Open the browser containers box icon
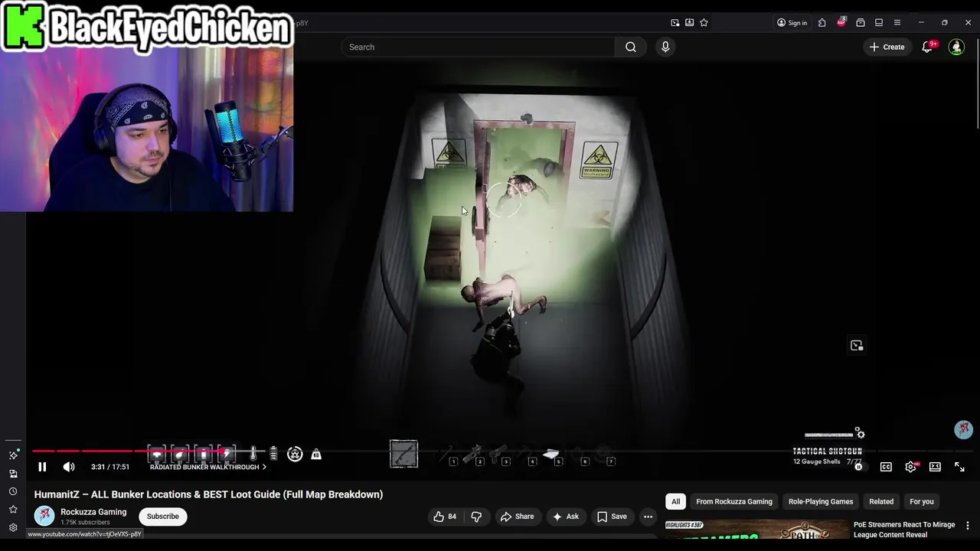 (861, 23)
